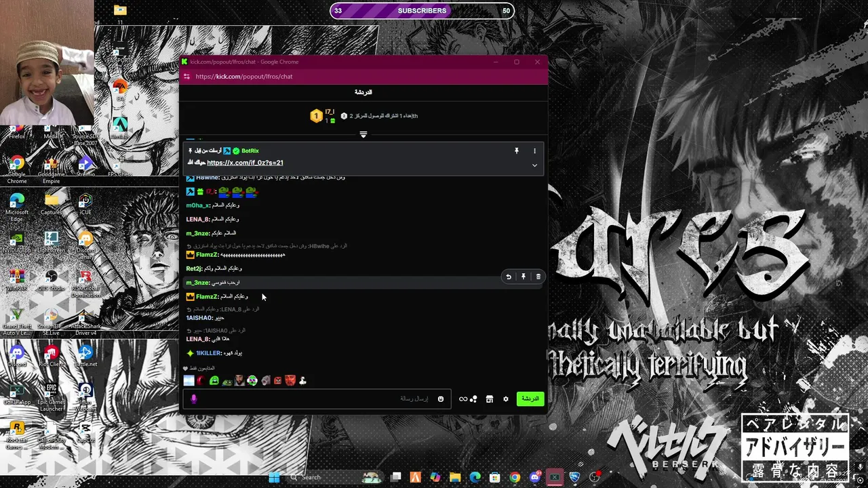This screenshot has width=868, height=488.
Task: Click username 1IKILLER in chat
Action: pos(209,353)
